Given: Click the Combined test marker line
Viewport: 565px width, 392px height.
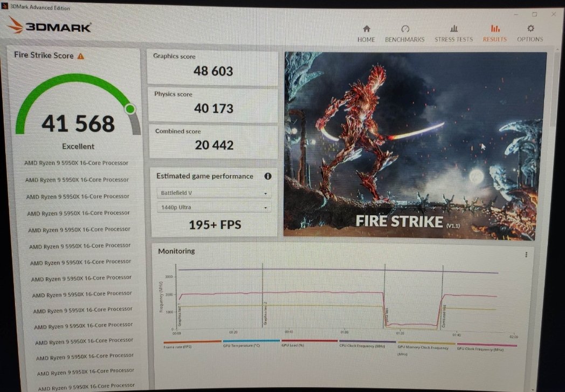Looking at the screenshot, I should click(443, 297).
